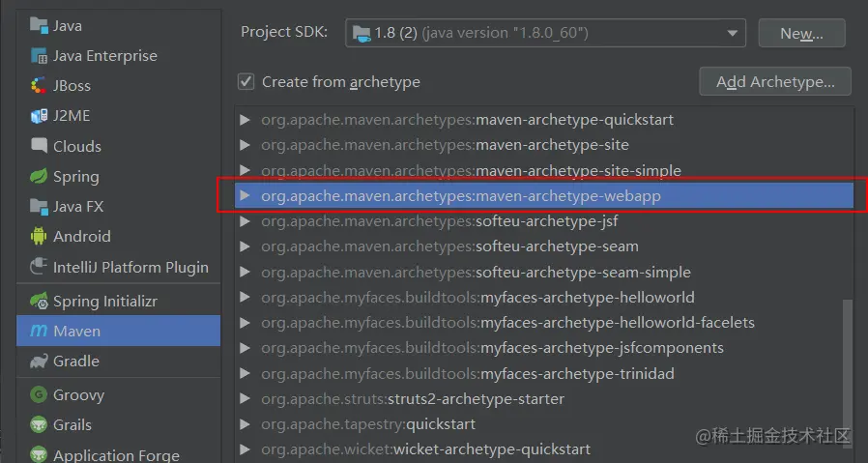Select the J2ME project type
This screenshot has height=463, width=868.
pos(119,115)
